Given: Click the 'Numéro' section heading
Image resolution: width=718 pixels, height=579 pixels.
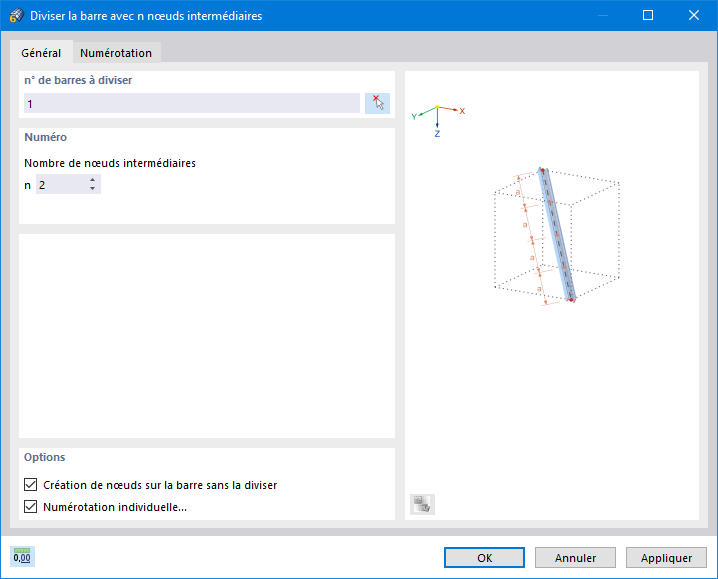Looking at the screenshot, I should [45, 137].
